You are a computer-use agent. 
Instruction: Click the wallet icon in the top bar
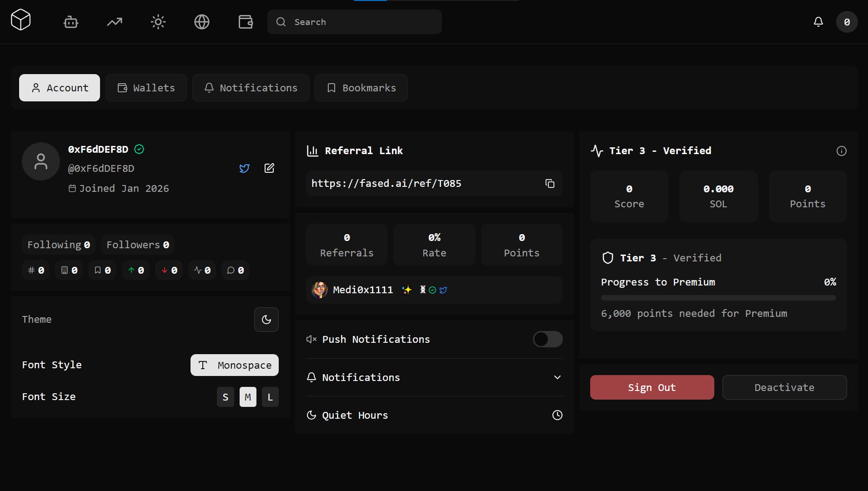click(x=246, y=22)
